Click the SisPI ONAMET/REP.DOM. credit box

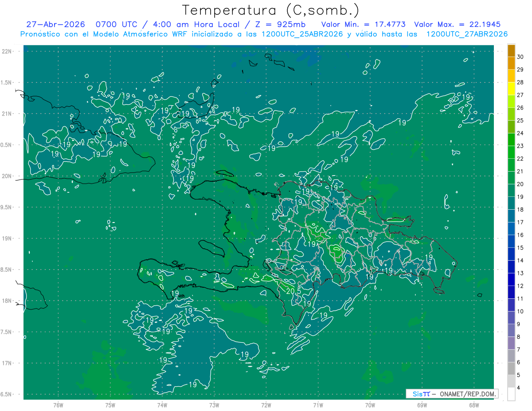(452, 394)
